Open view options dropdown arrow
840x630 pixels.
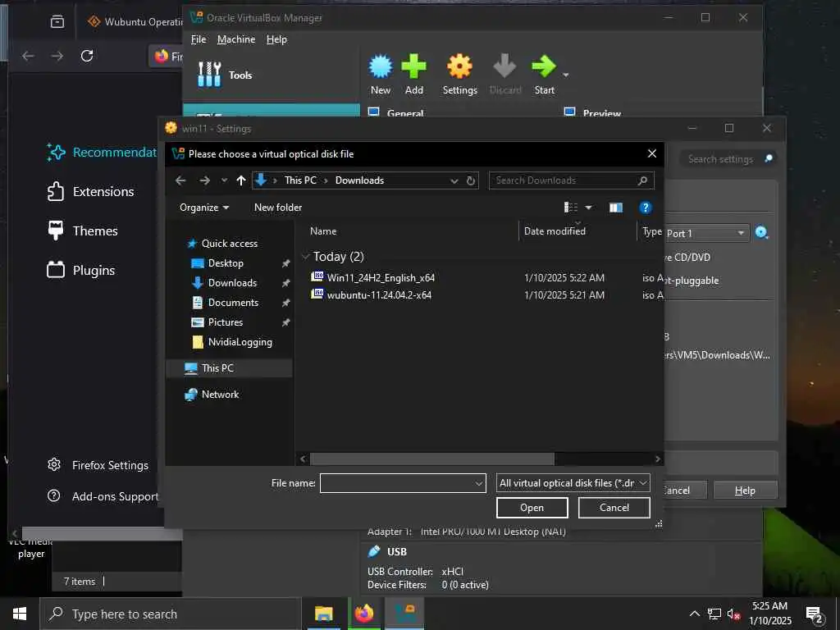point(588,208)
